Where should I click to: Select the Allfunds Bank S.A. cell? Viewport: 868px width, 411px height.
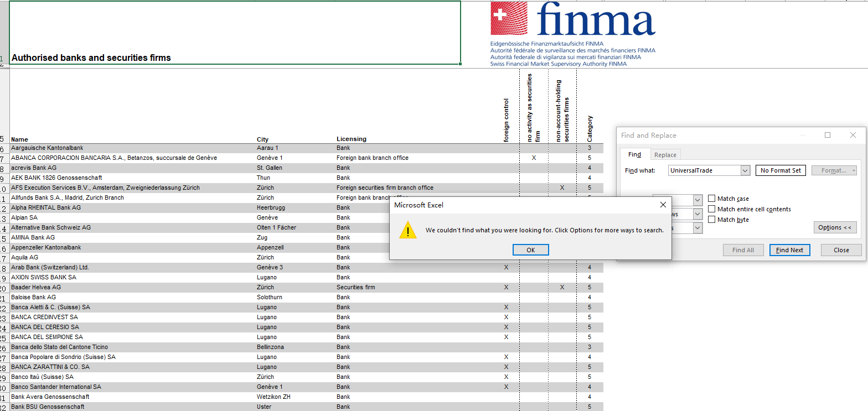(132, 197)
